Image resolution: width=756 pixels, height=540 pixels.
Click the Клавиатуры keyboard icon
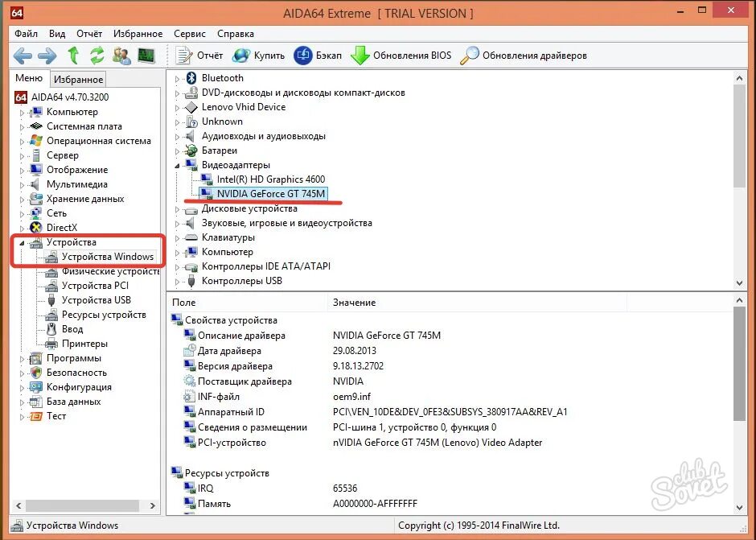click(191, 237)
